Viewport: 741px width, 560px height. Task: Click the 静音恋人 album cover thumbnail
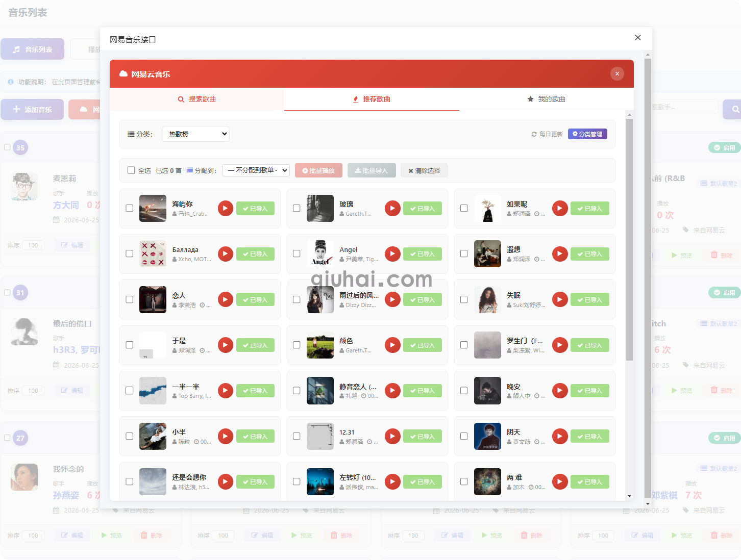(x=320, y=391)
